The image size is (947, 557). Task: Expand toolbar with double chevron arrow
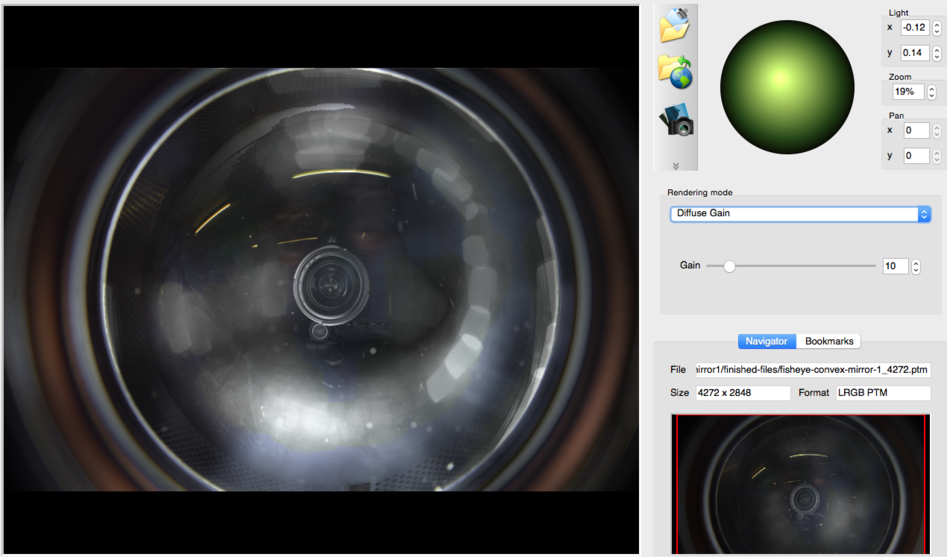pos(676,166)
